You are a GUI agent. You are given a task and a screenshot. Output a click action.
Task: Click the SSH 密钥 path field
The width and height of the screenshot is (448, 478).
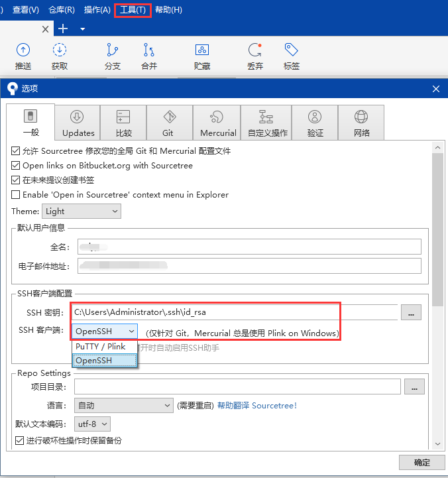[x=235, y=312]
